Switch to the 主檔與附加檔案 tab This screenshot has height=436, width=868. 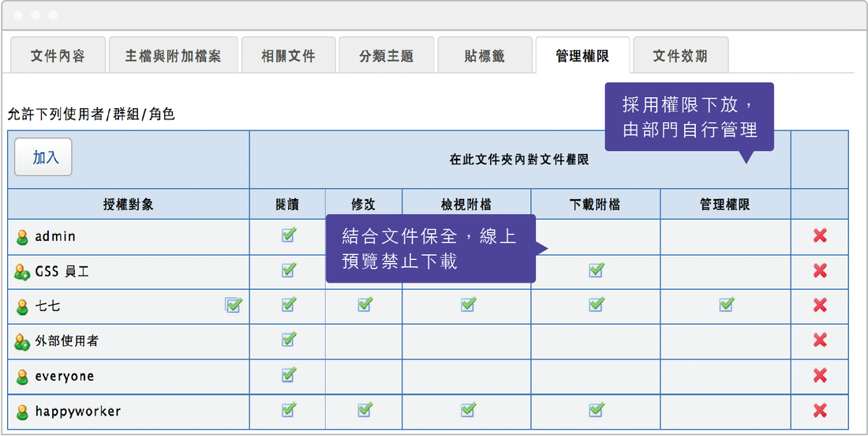[174, 55]
